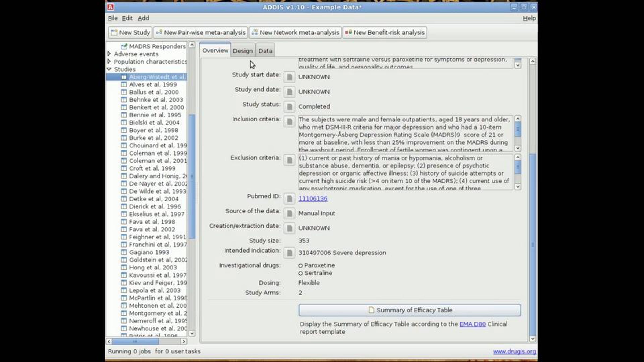Click New Benefit-risk analysis button
644x362 pixels.
click(x=385, y=32)
